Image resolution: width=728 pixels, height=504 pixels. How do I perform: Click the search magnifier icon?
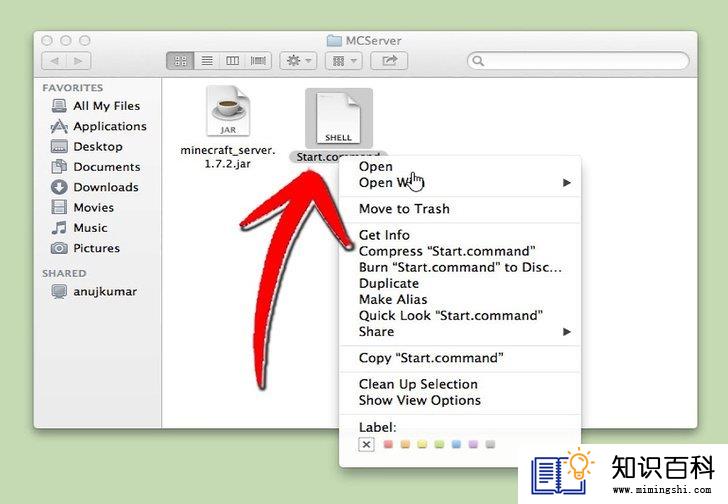pyautogui.click(x=478, y=61)
